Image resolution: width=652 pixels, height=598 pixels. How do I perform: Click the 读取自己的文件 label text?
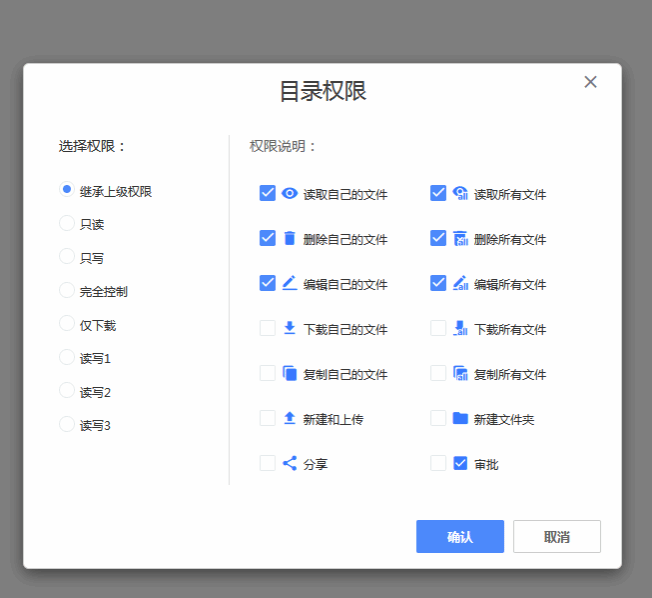click(345, 194)
